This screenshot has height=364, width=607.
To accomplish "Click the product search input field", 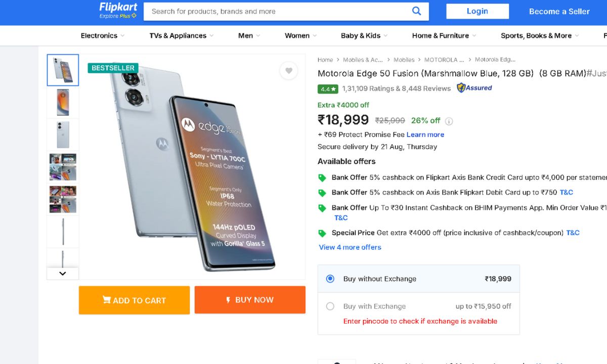I will (x=278, y=11).
